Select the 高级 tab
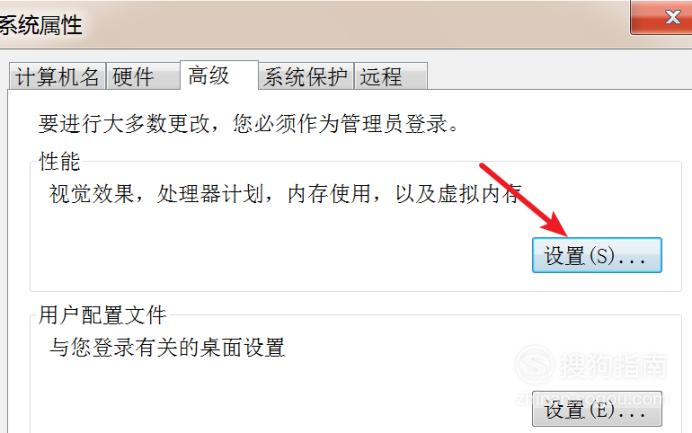Image resolution: width=692 pixels, height=433 pixels. click(x=219, y=75)
